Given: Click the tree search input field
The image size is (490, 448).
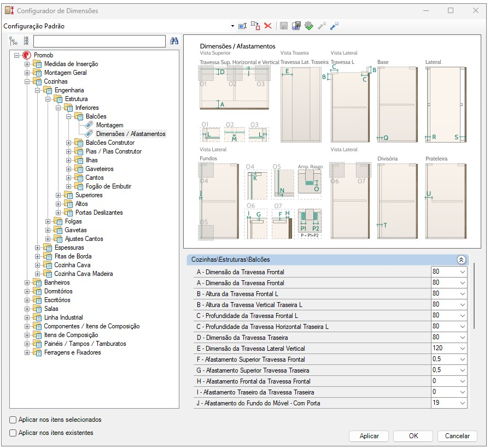Looking at the screenshot, I should pos(100,41).
